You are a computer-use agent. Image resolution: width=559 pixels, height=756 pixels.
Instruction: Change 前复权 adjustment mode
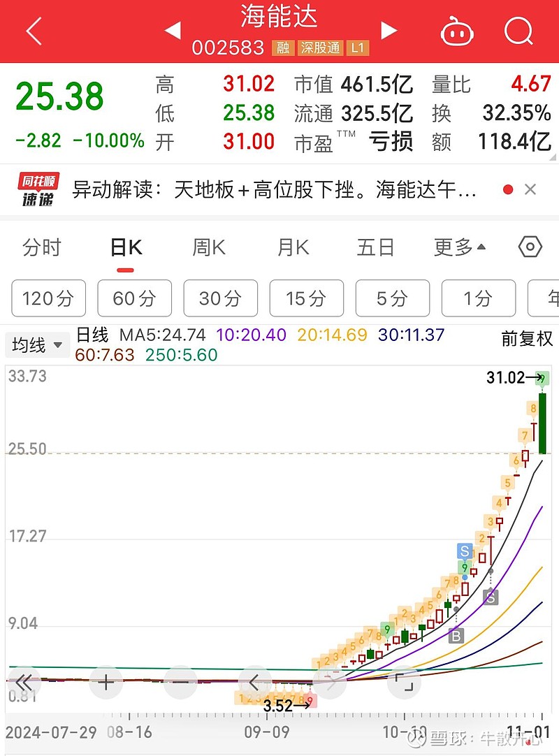click(x=527, y=338)
